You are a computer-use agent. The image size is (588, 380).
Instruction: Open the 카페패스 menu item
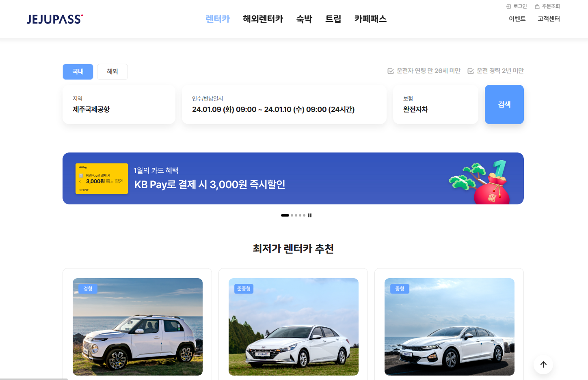370,19
